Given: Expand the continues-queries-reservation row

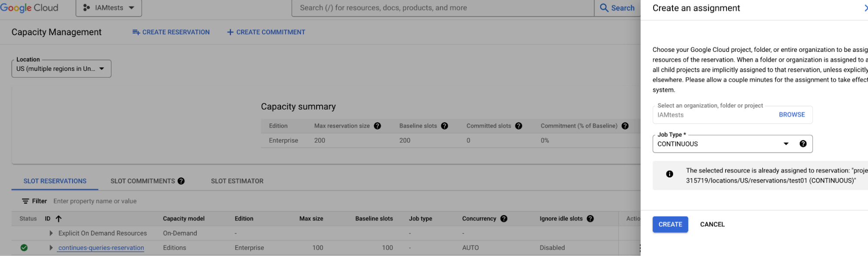Looking at the screenshot, I should pyautogui.click(x=51, y=248).
